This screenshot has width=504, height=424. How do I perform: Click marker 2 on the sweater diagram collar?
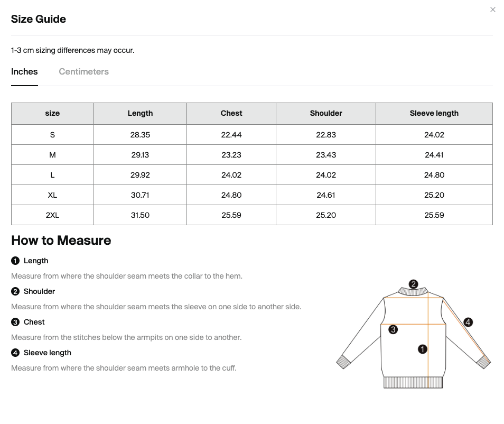413,284
